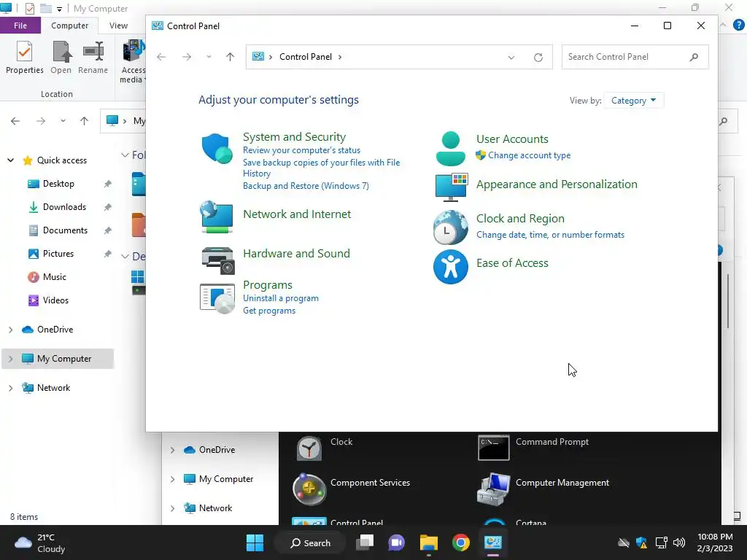Click the Get programs link
Screen dimensions: 747x560
pos(269,311)
